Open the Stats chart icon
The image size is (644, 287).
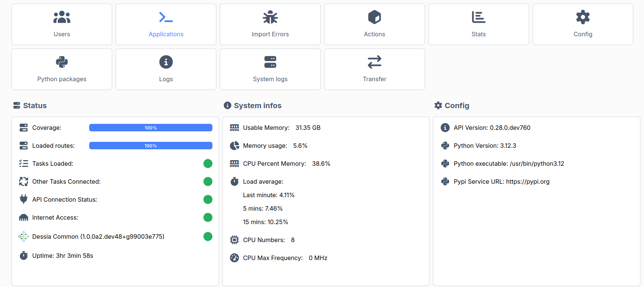(x=478, y=17)
